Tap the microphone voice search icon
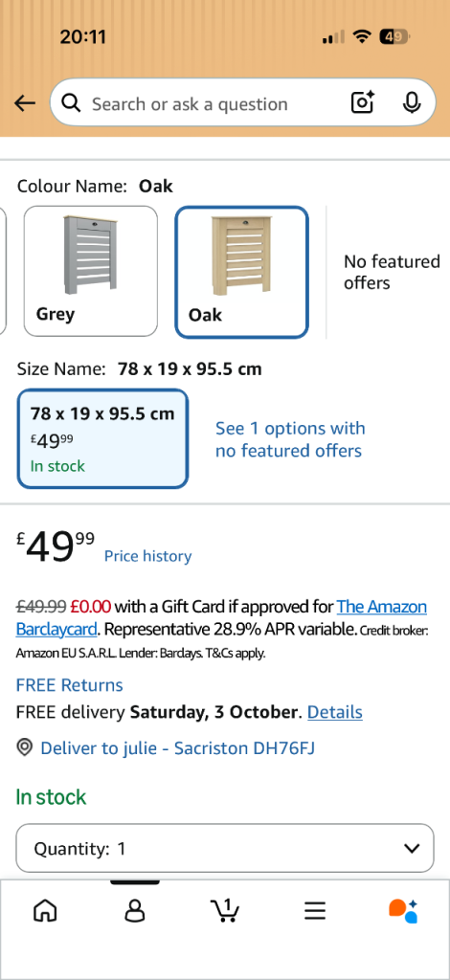 click(x=412, y=102)
